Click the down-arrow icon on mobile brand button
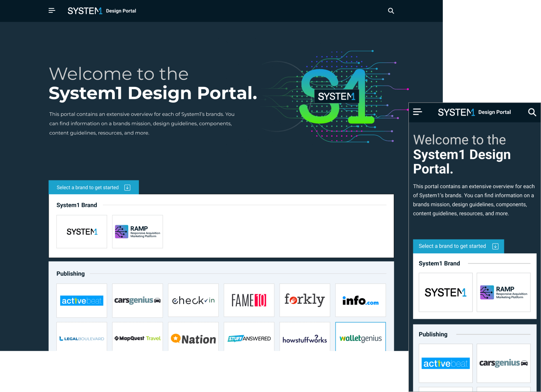The width and height of the screenshot is (541, 392). (x=495, y=246)
